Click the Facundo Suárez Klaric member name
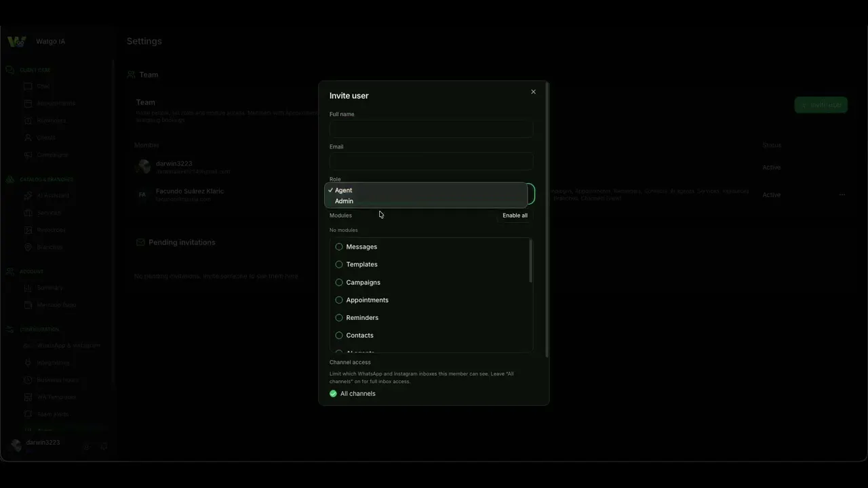The image size is (868, 488). click(190, 191)
